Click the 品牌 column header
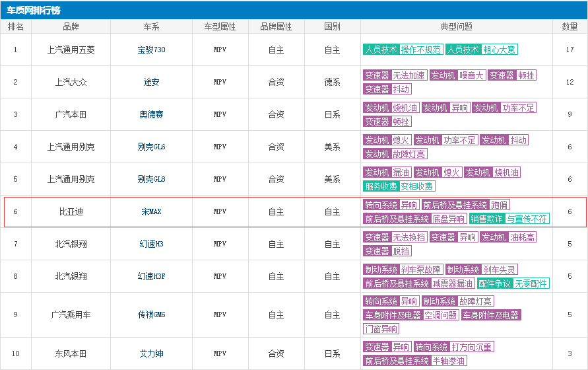588x370 pixels. [x=71, y=26]
